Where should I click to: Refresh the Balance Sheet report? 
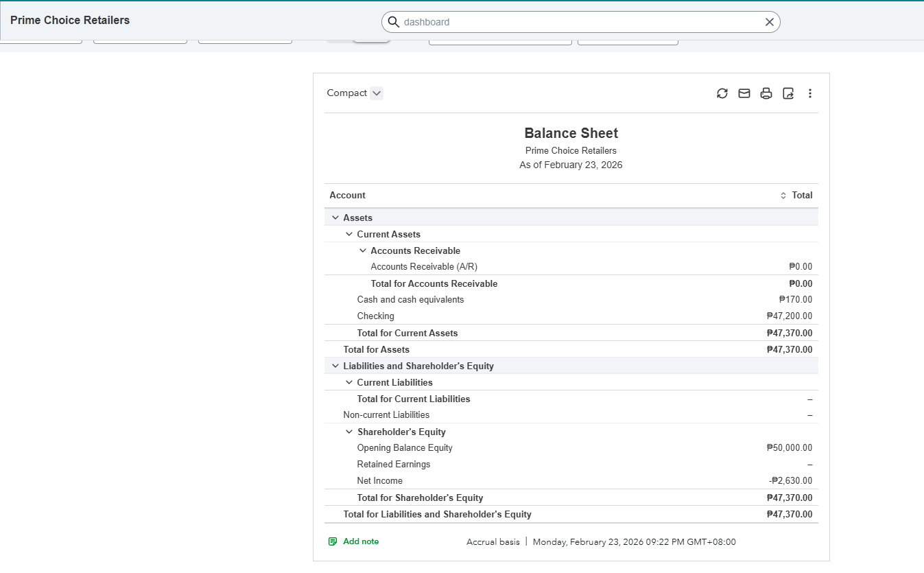722,93
